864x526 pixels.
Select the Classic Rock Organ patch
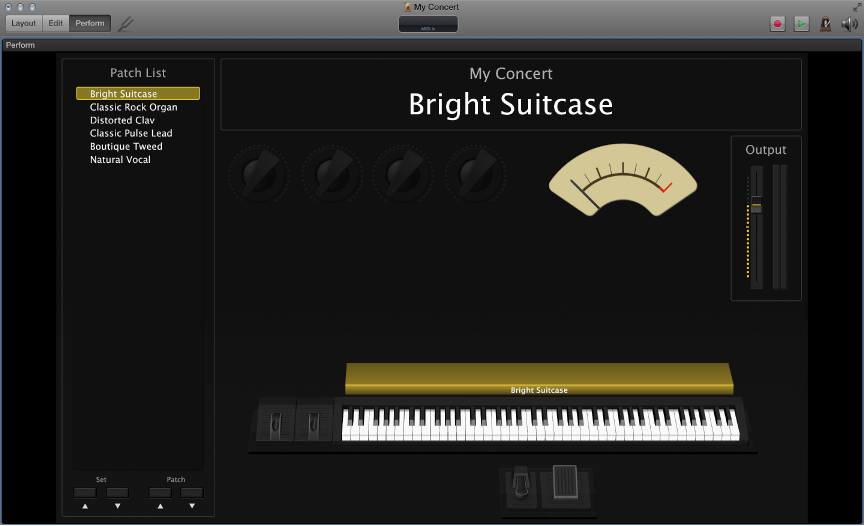[x=133, y=107]
